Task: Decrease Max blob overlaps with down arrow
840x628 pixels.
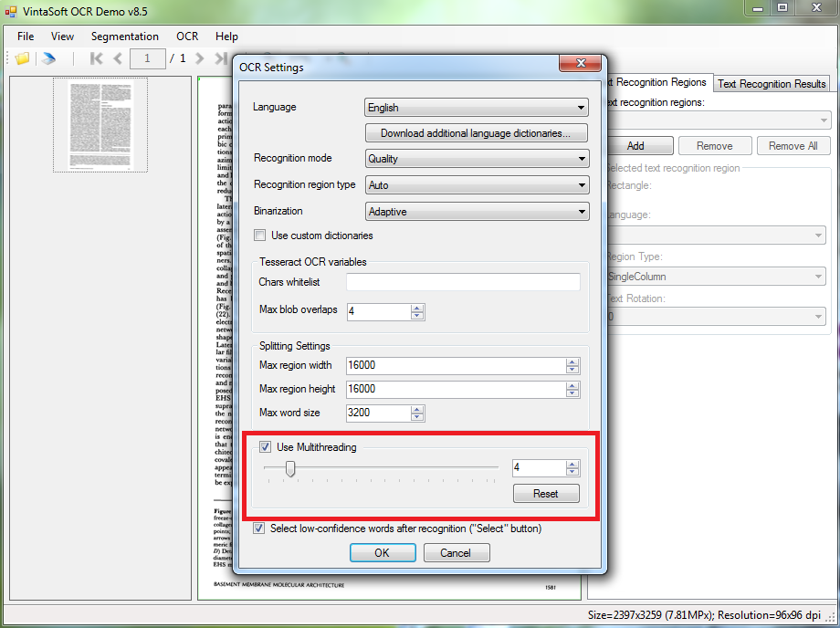Action: [417, 316]
